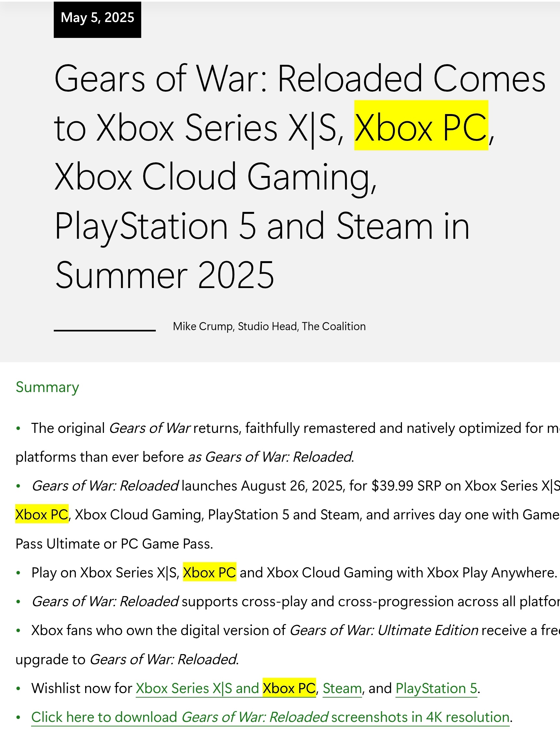
Task: Click highlighted Xbox PC in Play Anywhere bullet
Action: tap(210, 573)
